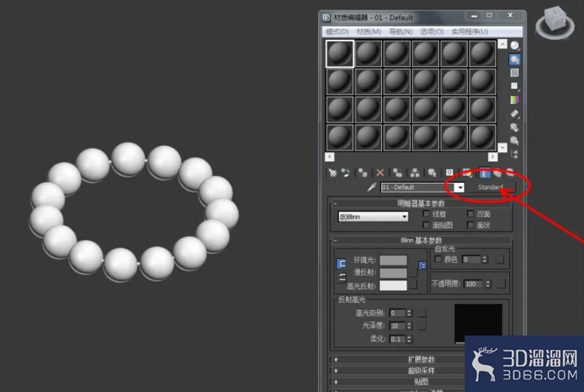Click map button beside 光泽度 value
The height and width of the screenshot is (392, 584).
(422, 326)
